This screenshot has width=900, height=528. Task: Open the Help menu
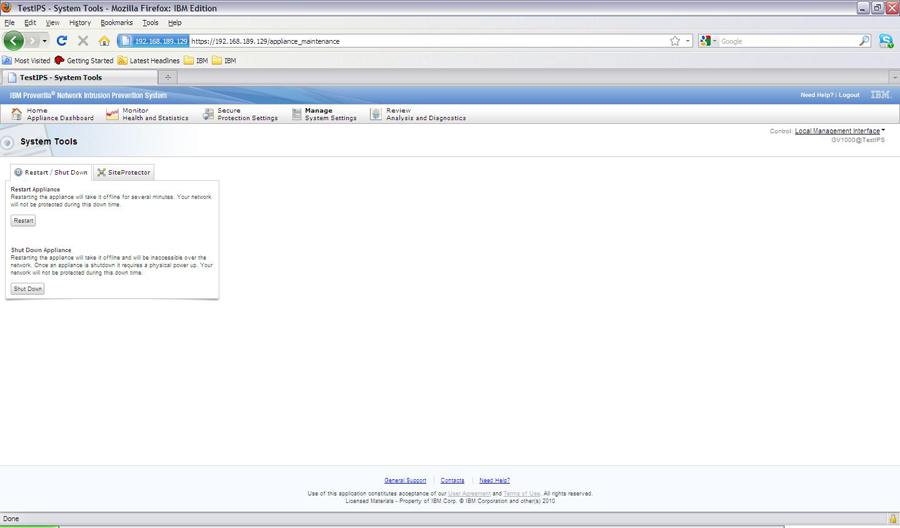[x=174, y=23]
